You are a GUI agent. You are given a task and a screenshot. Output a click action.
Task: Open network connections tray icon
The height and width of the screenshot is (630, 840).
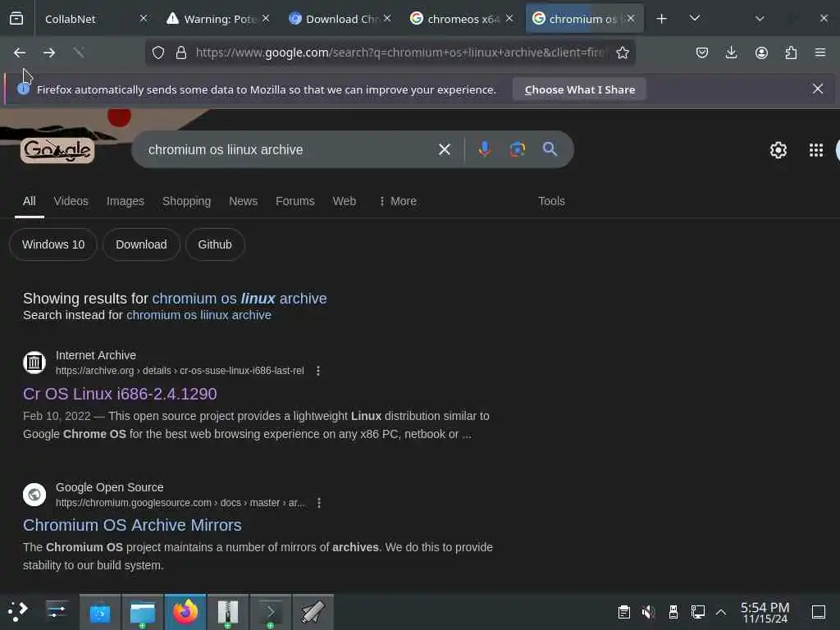click(698, 612)
